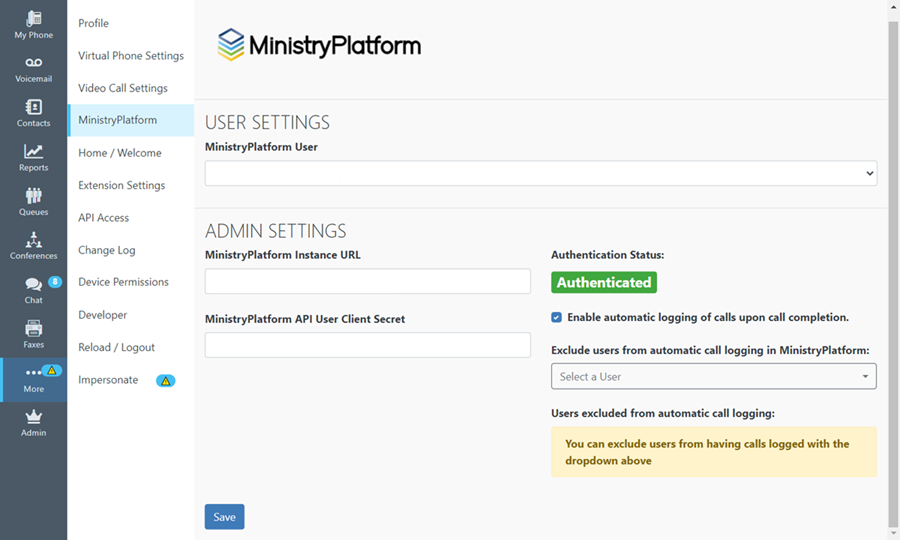Click the Save button

click(224, 516)
